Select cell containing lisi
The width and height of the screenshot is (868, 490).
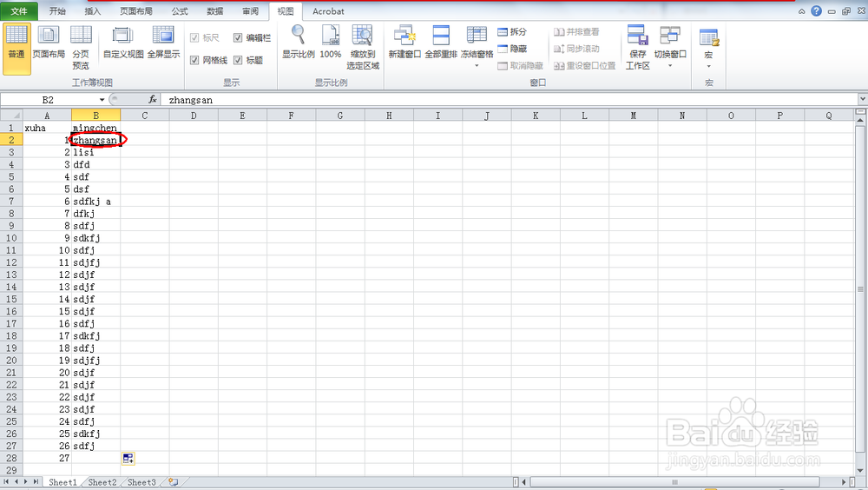(95, 152)
